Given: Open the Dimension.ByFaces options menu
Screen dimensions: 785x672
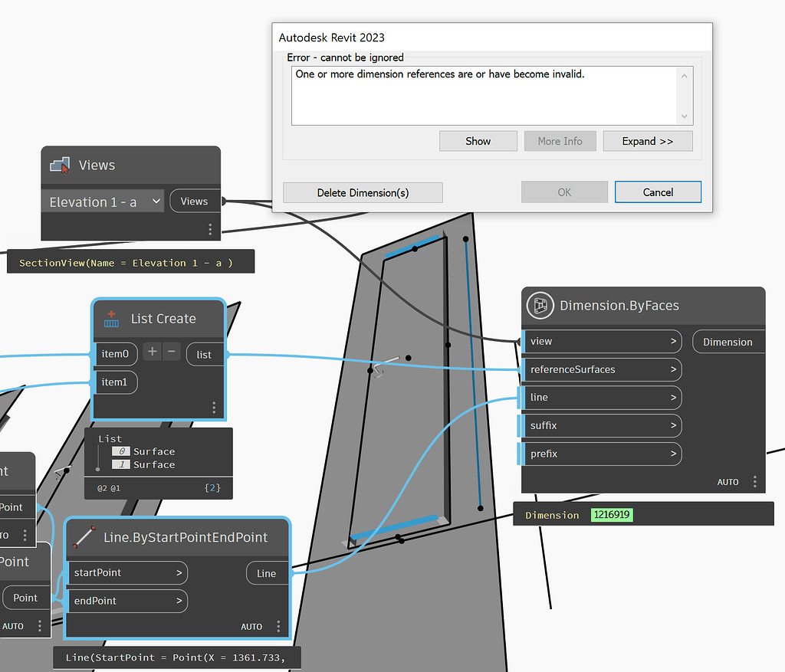Looking at the screenshot, I should pyautogui.click(x=754, y=482).
